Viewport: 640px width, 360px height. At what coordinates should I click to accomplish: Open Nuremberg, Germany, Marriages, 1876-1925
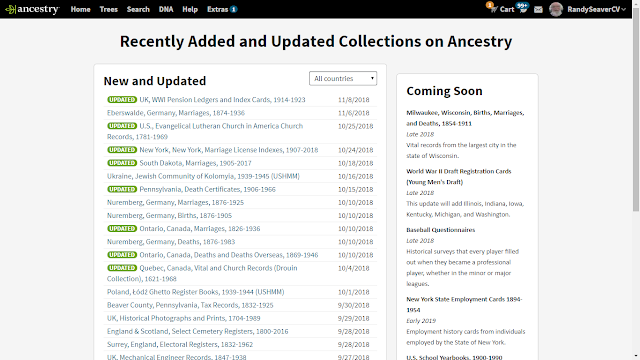click(x=175, y=202)
